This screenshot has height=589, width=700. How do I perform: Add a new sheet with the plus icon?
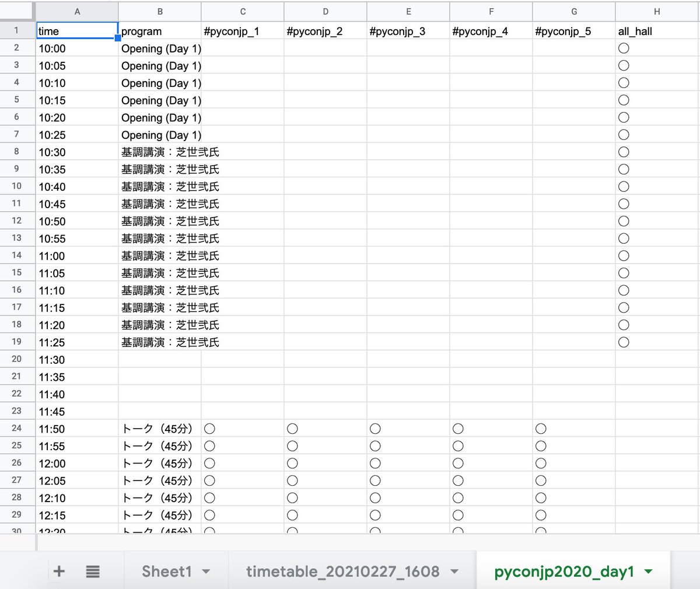[58, 572]
